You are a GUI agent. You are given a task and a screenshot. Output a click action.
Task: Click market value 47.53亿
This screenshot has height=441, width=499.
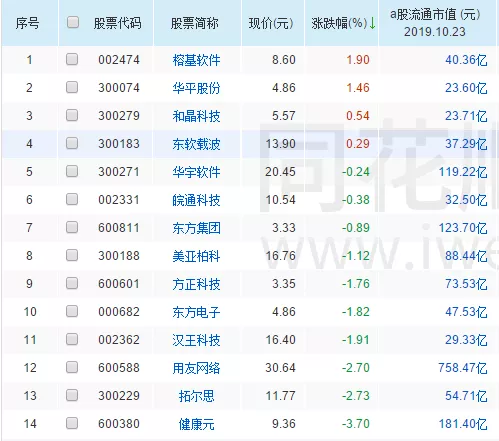466,312
